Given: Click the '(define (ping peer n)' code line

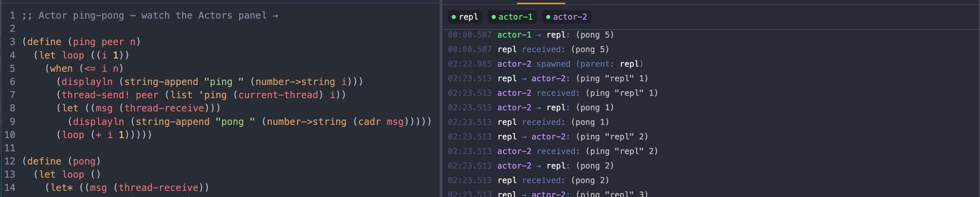Looking at the screenshot, I should click(x=81, y=42).
